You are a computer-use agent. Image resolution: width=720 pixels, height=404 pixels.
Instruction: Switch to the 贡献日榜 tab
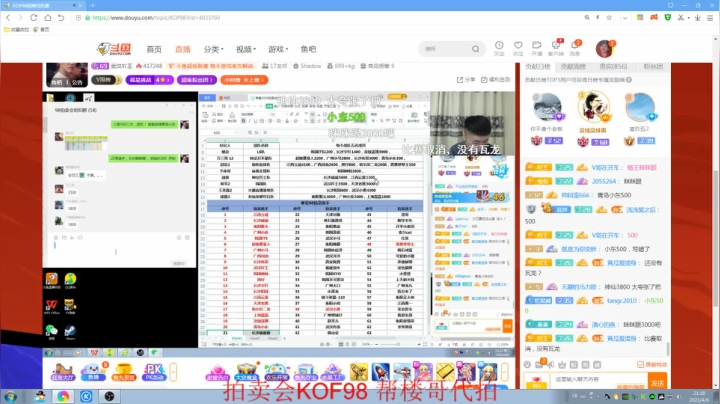click(x=537, y=67)
